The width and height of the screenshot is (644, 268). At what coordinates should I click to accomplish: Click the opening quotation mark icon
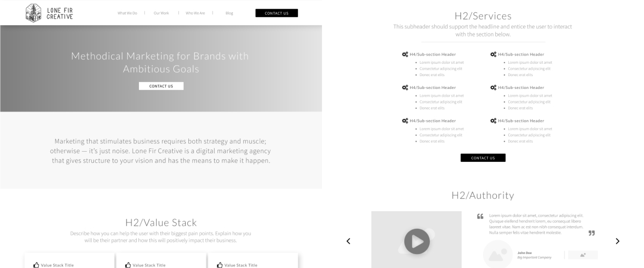(480, 217)
